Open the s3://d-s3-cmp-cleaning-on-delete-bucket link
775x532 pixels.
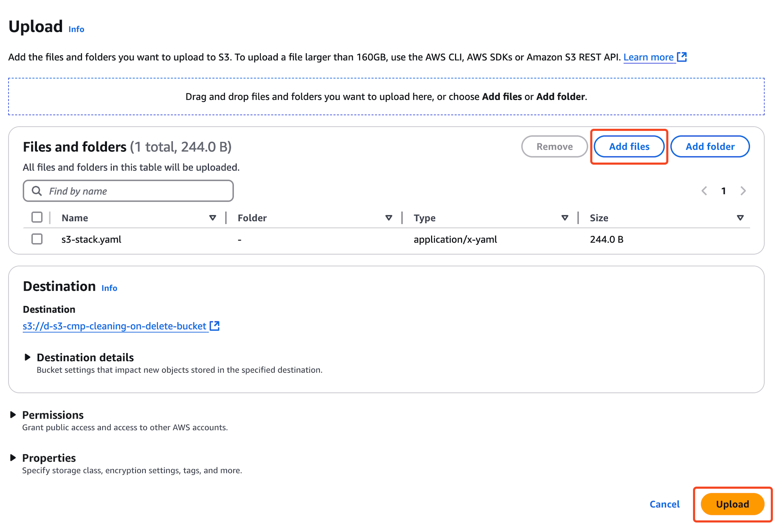point(114,326)
